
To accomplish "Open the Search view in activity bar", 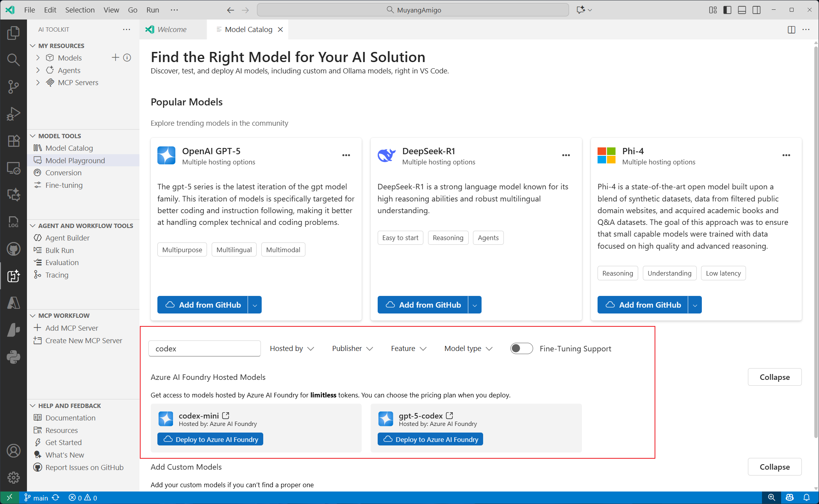I will point(13,60).
